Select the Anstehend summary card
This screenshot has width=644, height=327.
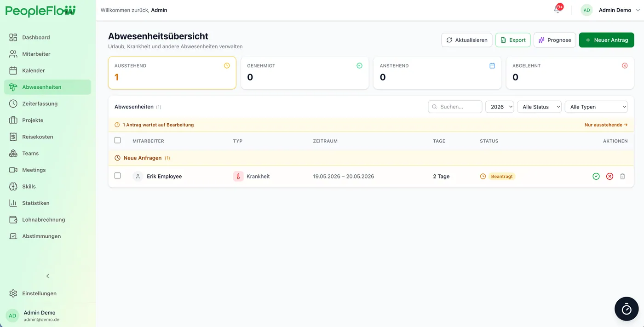pos(437,73)
